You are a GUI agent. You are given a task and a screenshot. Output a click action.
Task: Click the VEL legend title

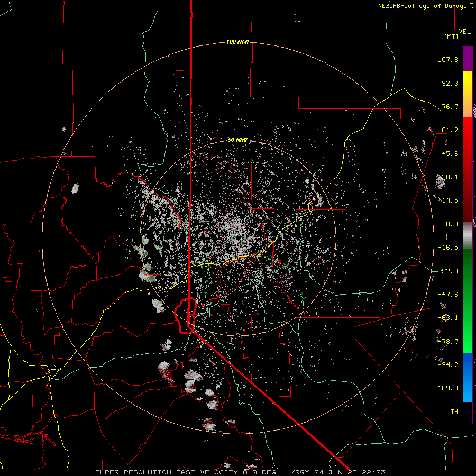click(465, 32)
